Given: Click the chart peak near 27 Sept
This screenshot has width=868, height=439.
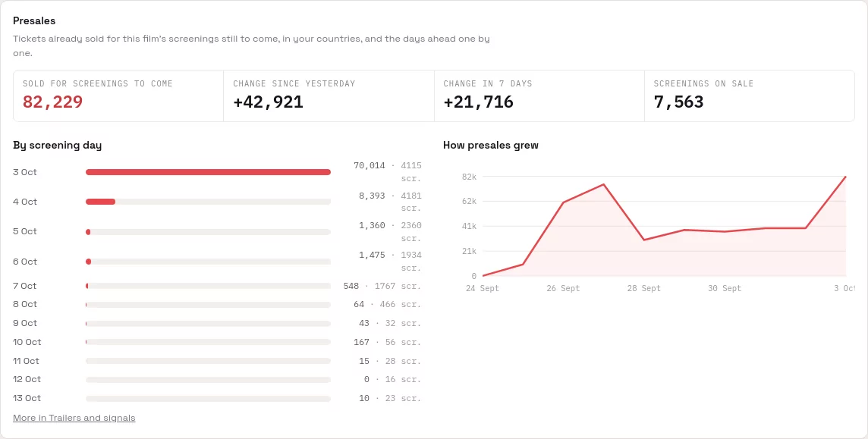Looking at the screenshot, I should click(603, 184).
